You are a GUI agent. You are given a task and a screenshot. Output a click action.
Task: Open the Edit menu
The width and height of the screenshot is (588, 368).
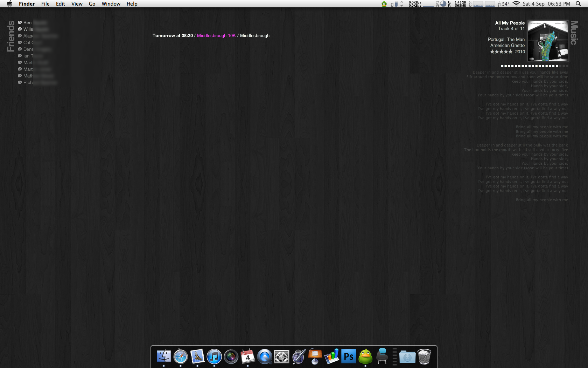(x=61, y=4)
